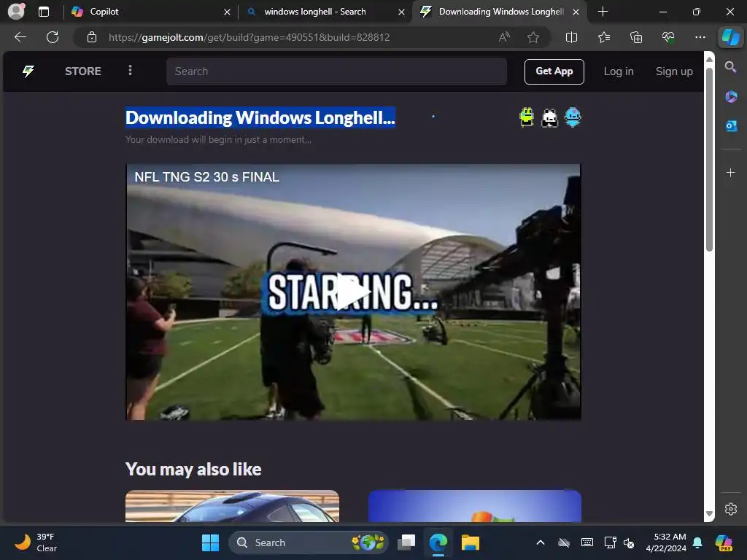This screenshot has width=747, height=560.
Task: Play the NFL TNG S2 video
Action: 353,292
